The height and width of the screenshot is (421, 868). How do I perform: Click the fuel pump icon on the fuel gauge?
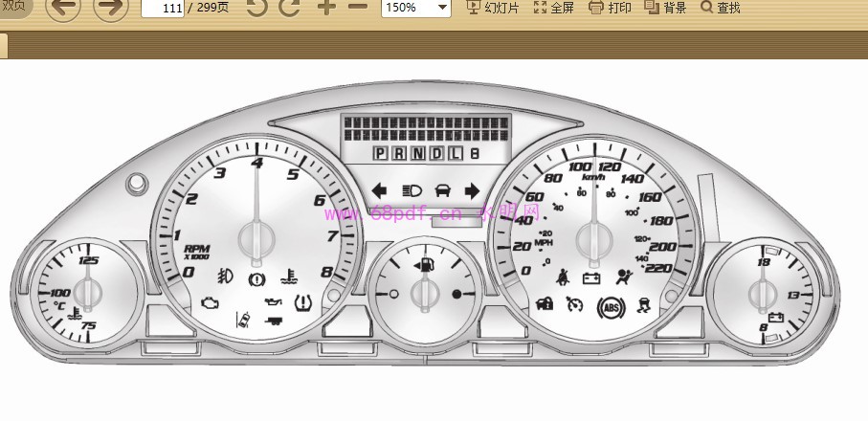424,261
